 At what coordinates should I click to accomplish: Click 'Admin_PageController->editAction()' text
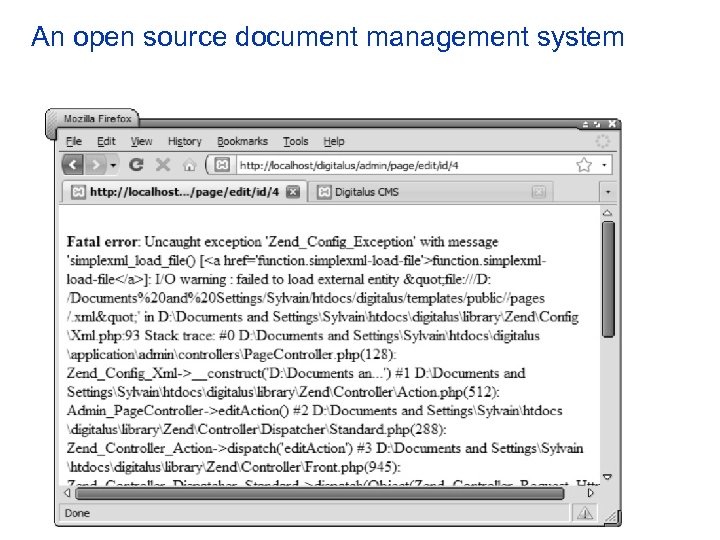coord(177,411)
